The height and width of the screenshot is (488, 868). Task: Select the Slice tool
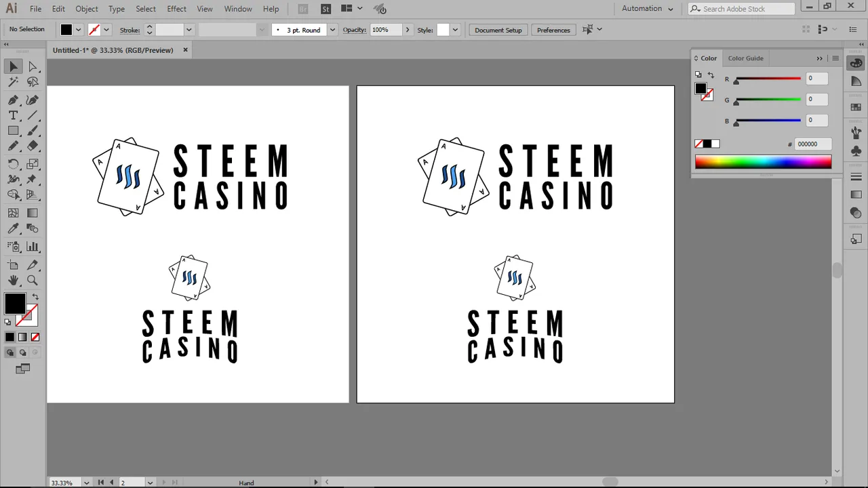[33, 265]
